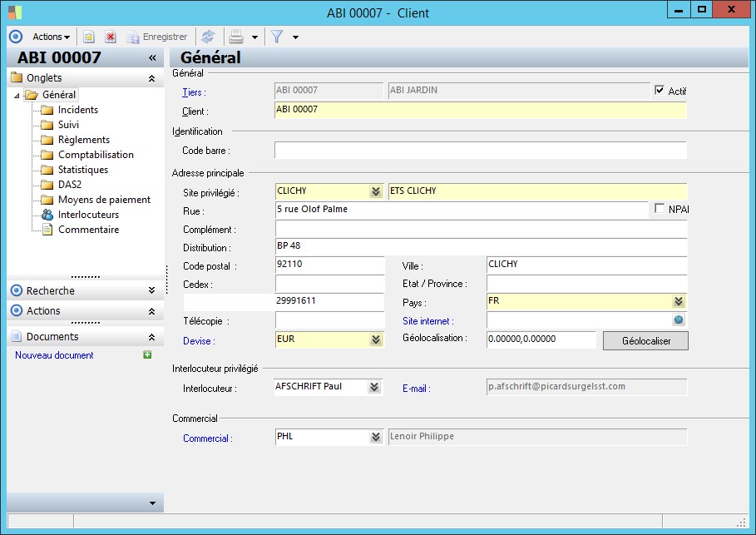Click the globe icon beside Site internet

tap(679, 320)
